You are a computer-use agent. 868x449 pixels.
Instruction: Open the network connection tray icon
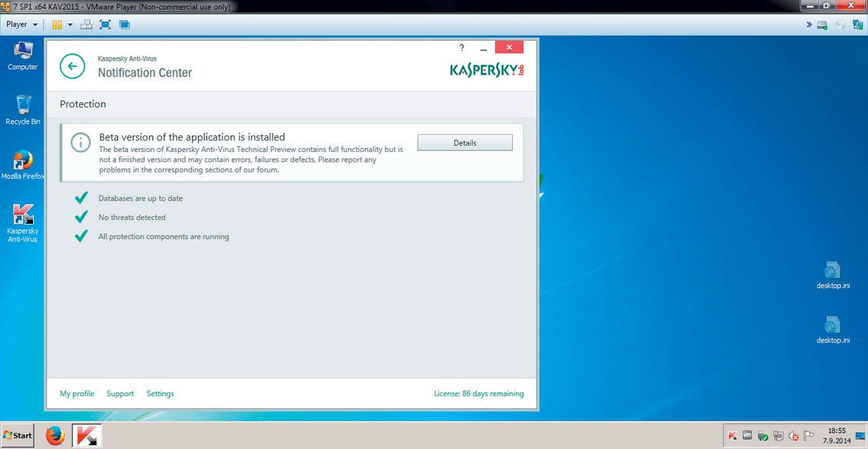[778, 436]
